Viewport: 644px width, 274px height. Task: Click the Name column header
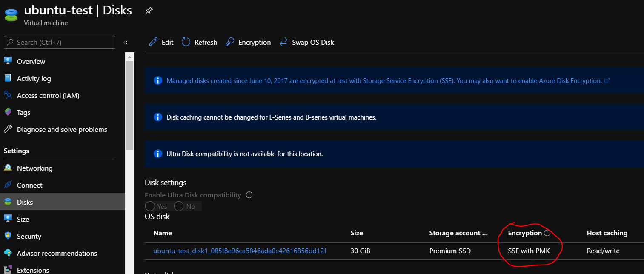coord(163,233)
